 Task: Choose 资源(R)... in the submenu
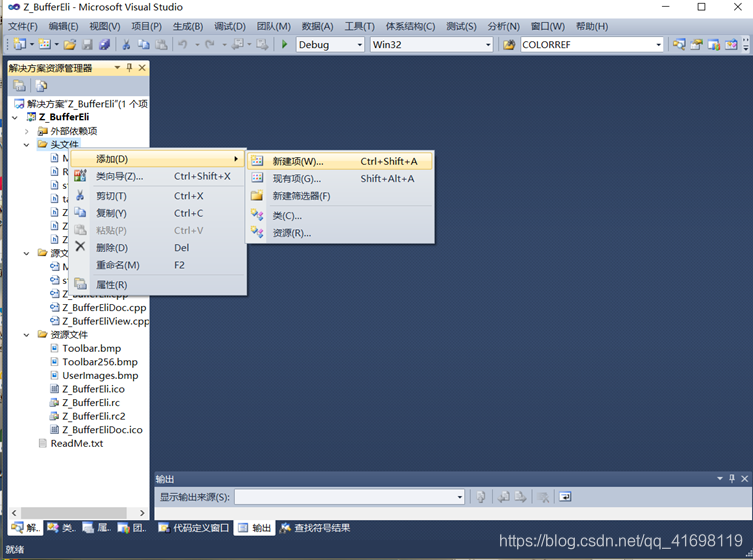pos(340,233)
